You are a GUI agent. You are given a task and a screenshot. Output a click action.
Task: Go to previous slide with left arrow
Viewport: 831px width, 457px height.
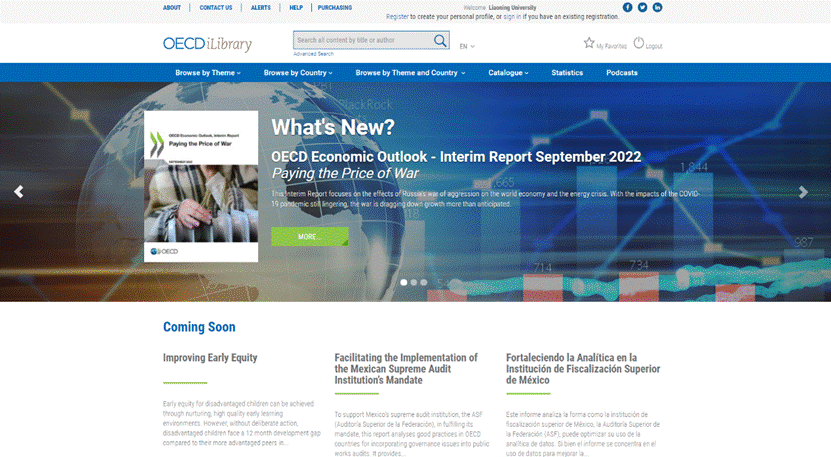point(18,192)
